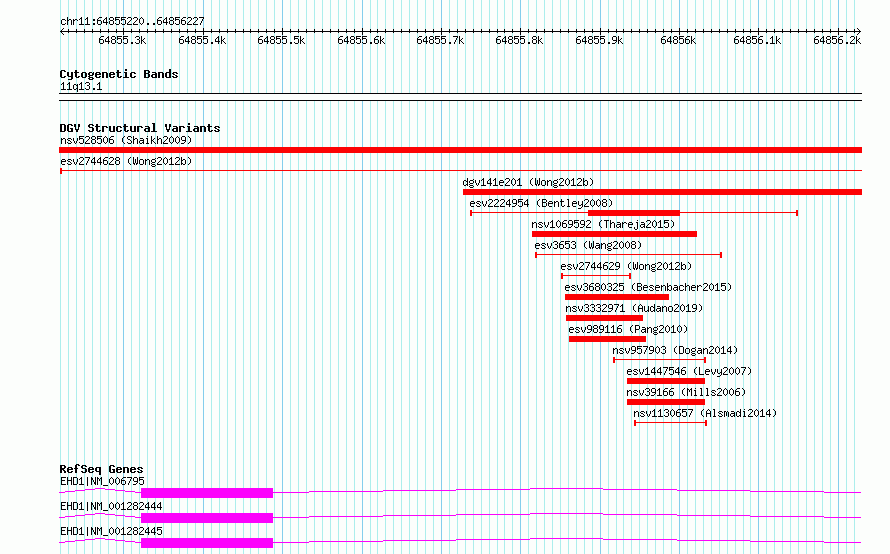Click the 64855.6k ruler tick label

click(361, 40)
